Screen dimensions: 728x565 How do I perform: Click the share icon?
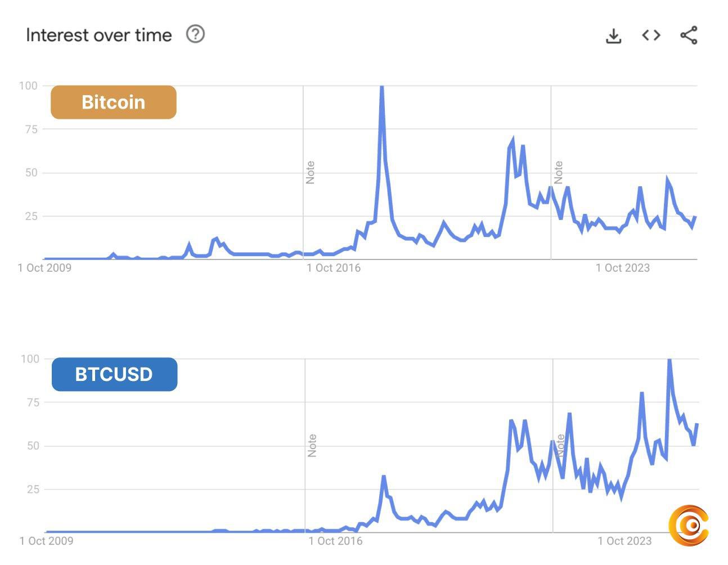[689, 35]
